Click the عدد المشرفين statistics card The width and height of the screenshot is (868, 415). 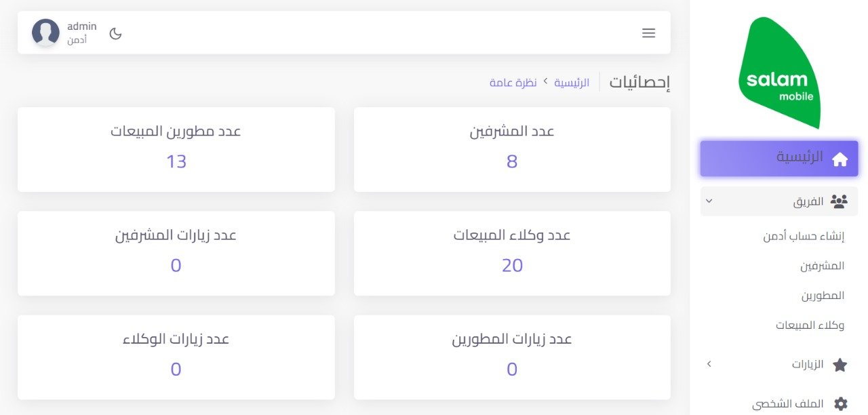[512, 149]
